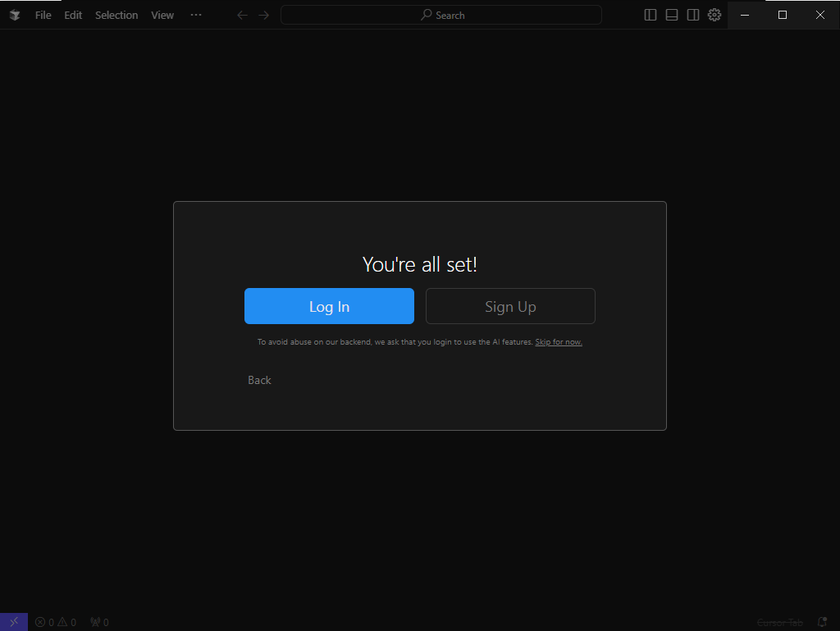Click the forwarded ports status indicator

coord(99,622)
